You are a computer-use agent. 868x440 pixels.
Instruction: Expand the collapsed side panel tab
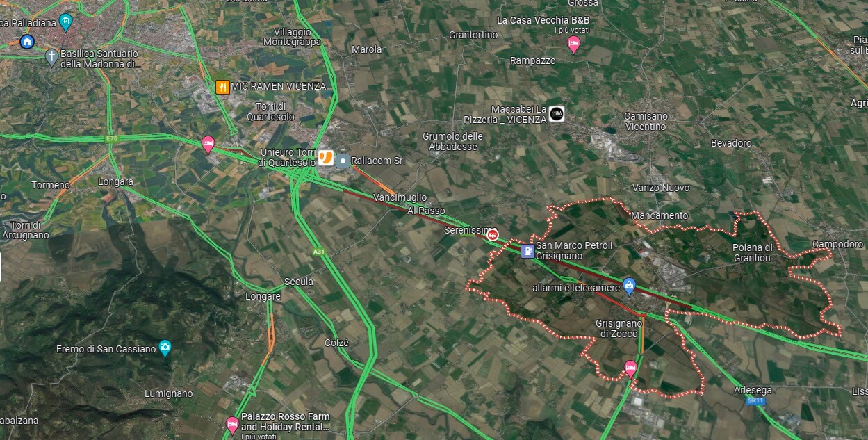1,268
